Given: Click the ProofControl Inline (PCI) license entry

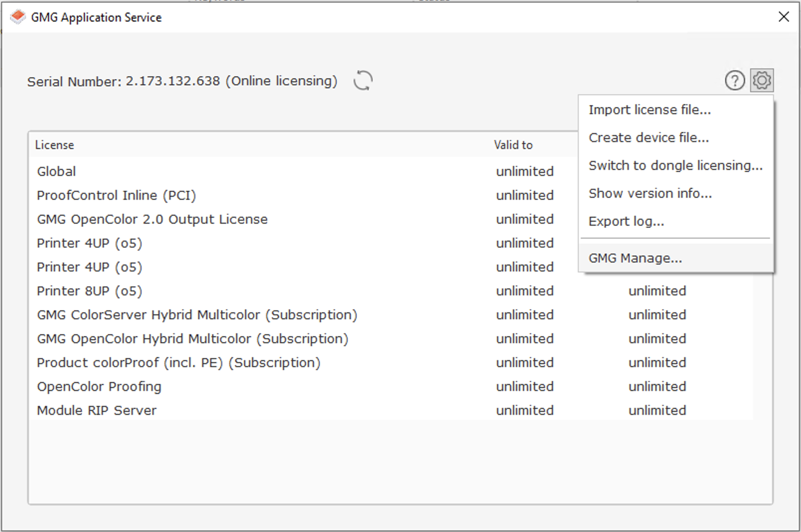Looking at the screenshot, I should click(117, 195).
